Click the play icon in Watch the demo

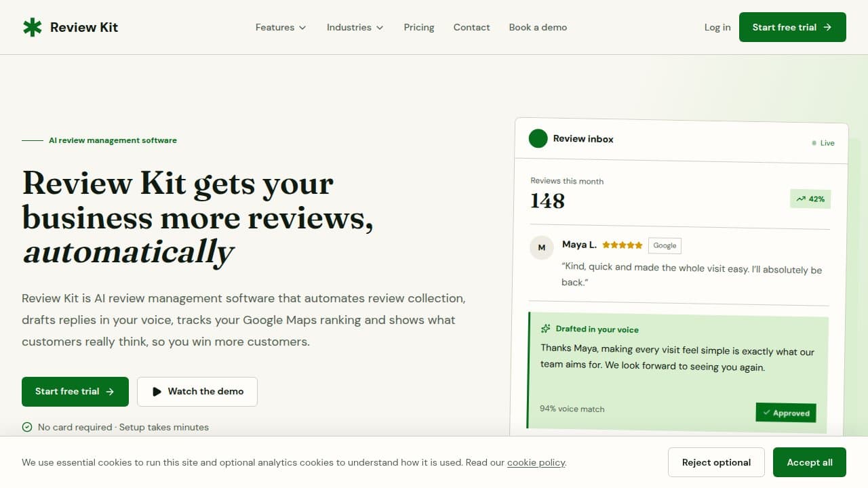157,392
